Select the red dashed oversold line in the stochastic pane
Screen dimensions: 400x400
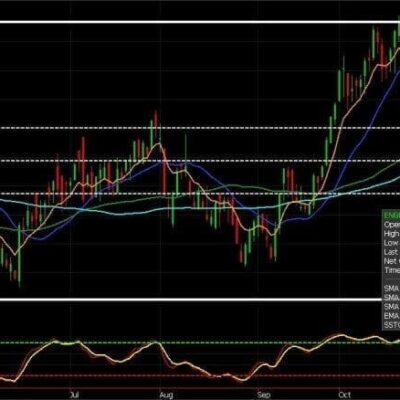200,376
